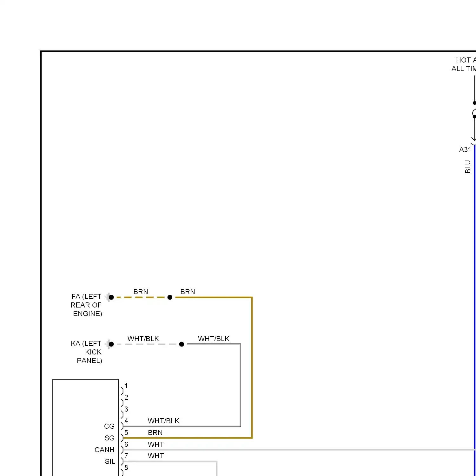Click connector pin number 2

[x=126, y=397]
